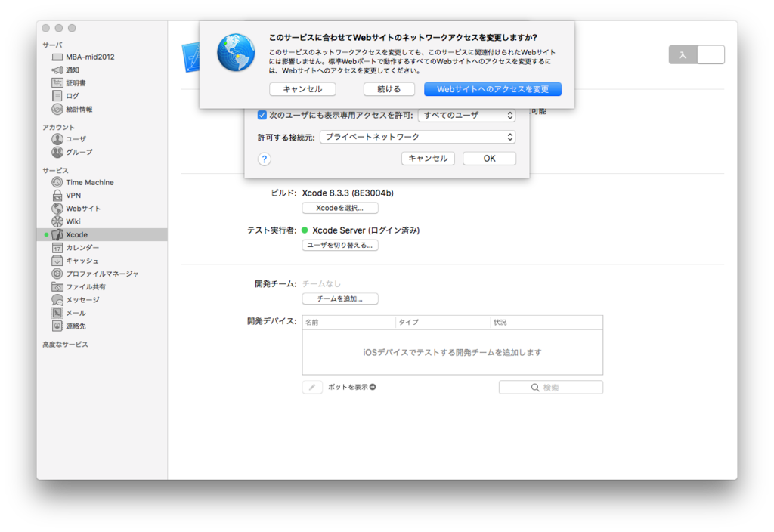Image resolution: width=774 pixels, height=532 pixels.
Task: Open the プライベートネットワーク dropdown
Action: click(x=416, y=137)
